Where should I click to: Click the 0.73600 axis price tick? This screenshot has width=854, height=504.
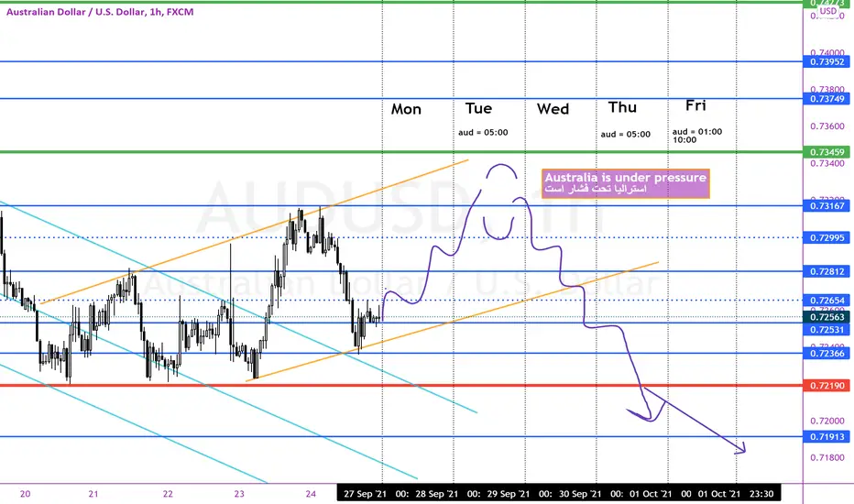pyautogui.click(x=827, y=126)
